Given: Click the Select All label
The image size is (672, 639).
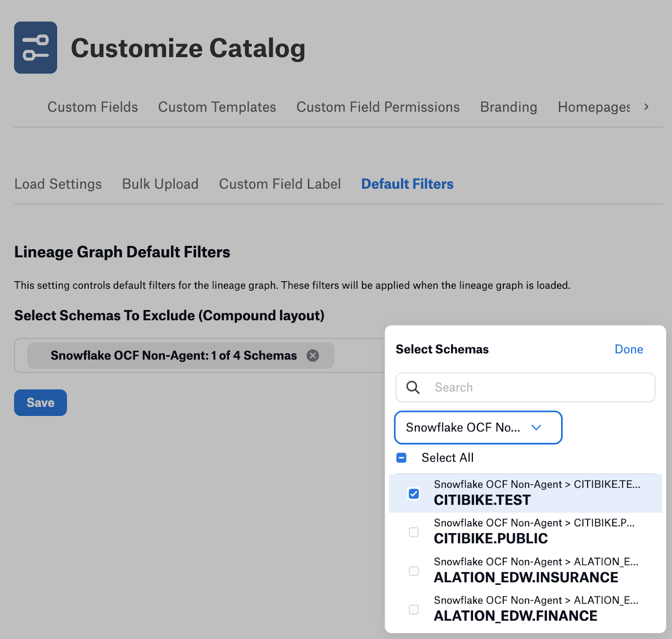Looking at the screenshot, I should (447, 458).
